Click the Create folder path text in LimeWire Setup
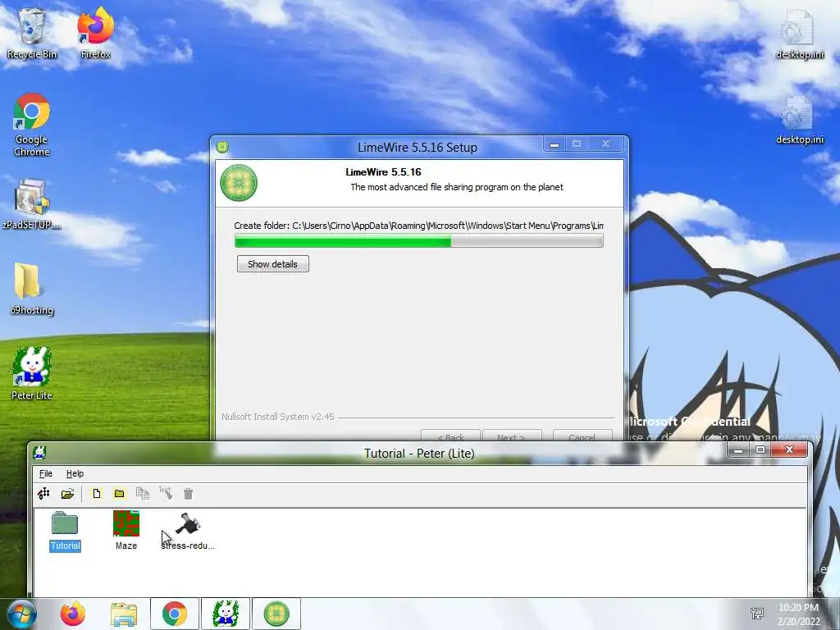The width and height of the screenshot is (840, 630). point(418,226)
